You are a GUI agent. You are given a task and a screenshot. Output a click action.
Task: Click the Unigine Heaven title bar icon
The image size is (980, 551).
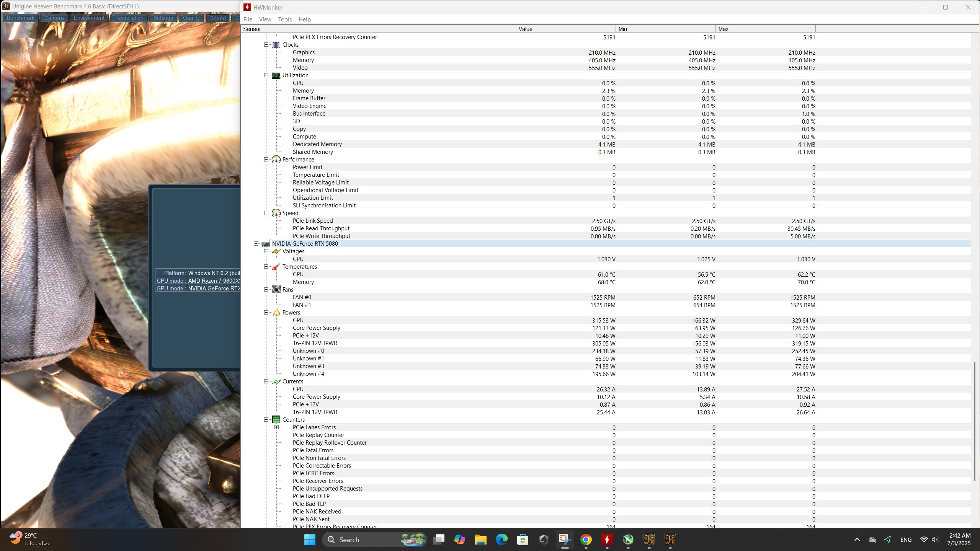(x=6, y=6)
